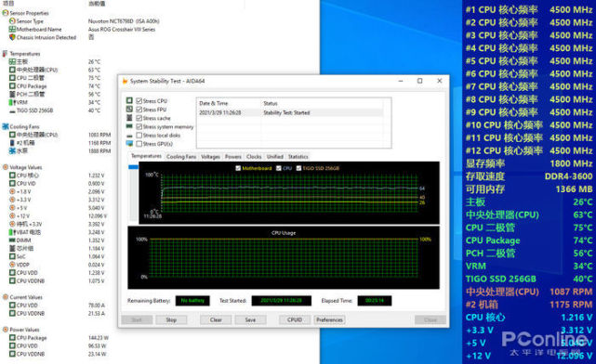The height and width of the screenshot is (364, 596).
Task: Click the Preferences button
Action: pos(329,320)
